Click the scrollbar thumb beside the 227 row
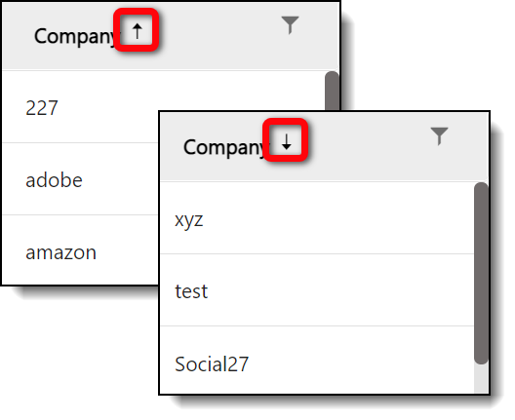515x420 pixels. 332,91
